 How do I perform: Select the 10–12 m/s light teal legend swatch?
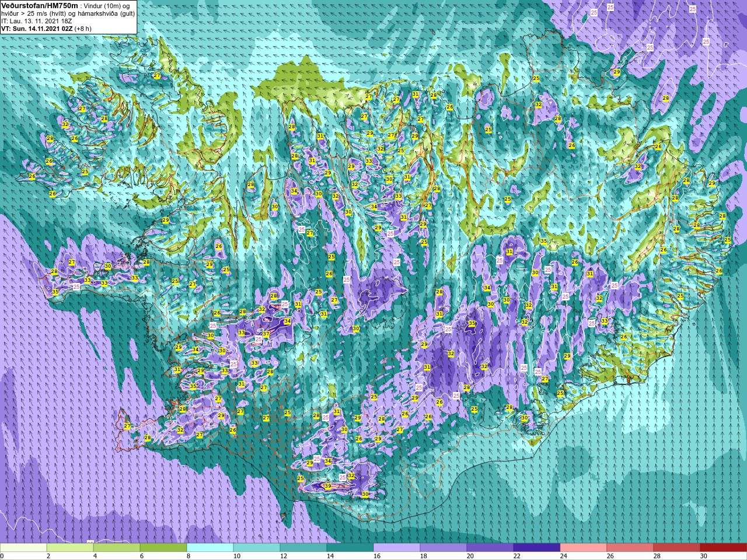point(257,548)
